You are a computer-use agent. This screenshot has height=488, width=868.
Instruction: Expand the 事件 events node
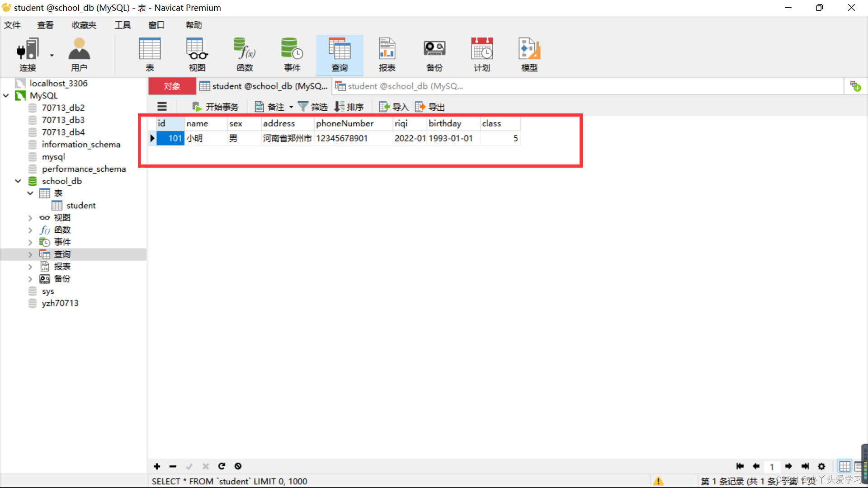(x=30, y=242)
